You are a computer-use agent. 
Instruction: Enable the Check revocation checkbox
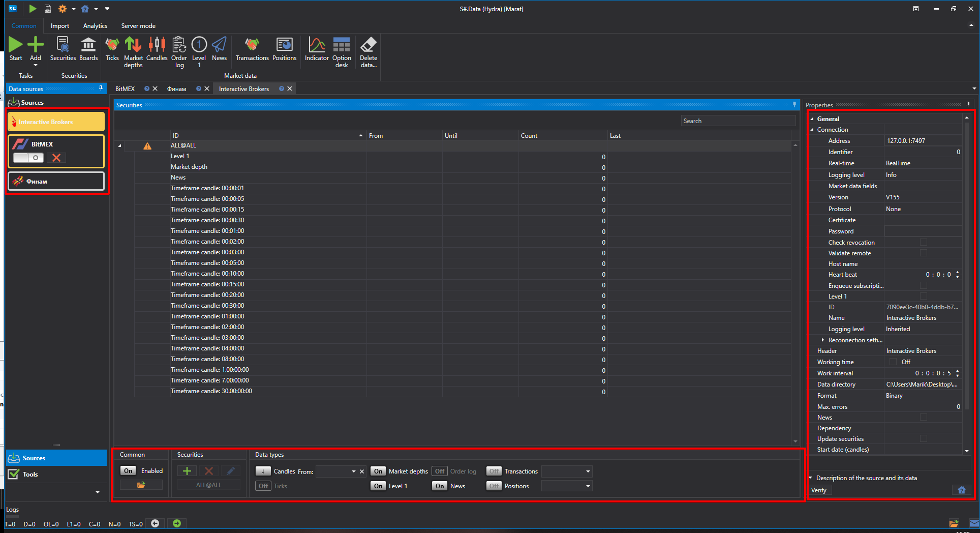tap(924, 243)
